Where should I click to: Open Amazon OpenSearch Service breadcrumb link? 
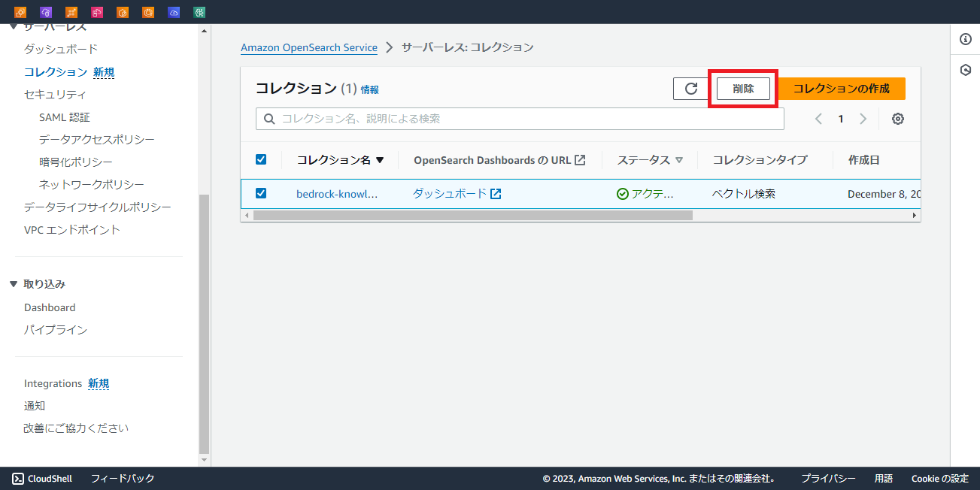coord(309,47)
